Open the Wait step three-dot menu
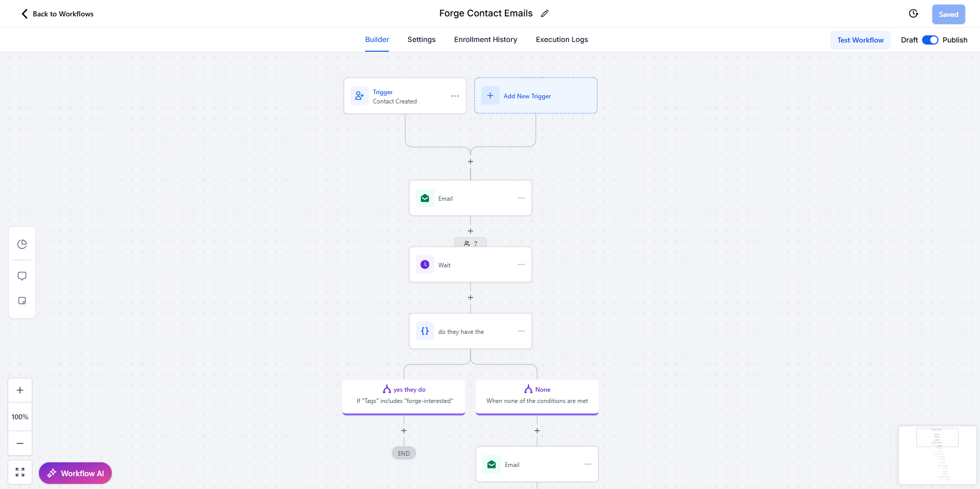The image size is (980, 489). tap(521, 265)
